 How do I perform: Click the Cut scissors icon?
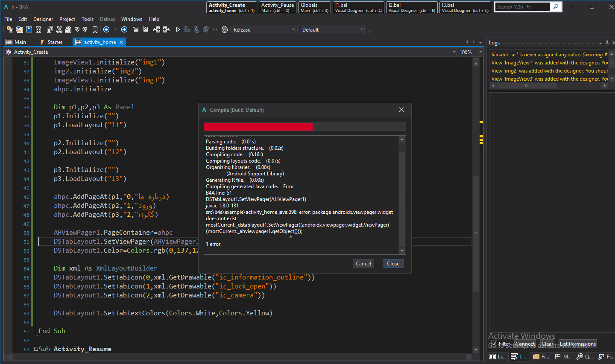[x=59, y=29]
